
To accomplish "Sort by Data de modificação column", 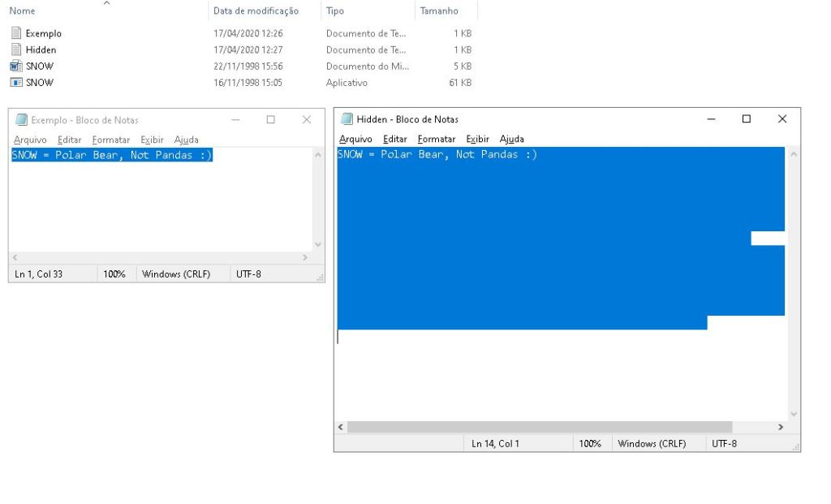I will click(x=256, y=11).
